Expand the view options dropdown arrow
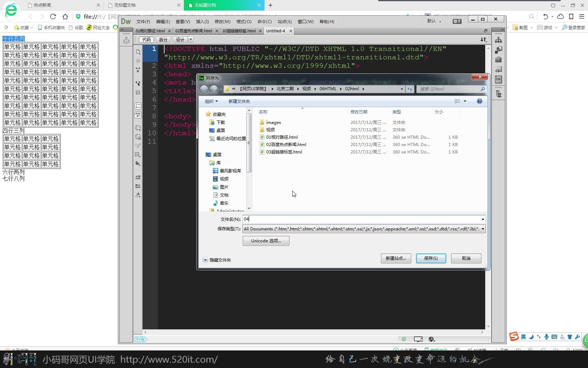This screenshot has height=368, width=588. 465,101
